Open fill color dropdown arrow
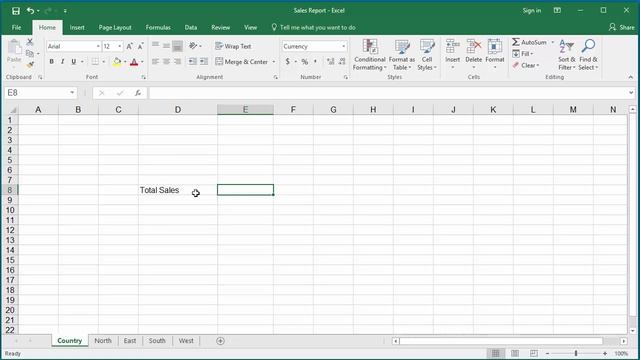 [125, 62]
